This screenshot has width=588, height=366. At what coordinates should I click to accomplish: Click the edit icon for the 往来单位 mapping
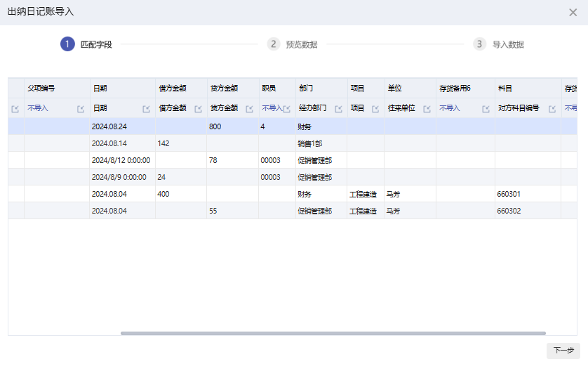pyautogui.click(x=427, y=109)
